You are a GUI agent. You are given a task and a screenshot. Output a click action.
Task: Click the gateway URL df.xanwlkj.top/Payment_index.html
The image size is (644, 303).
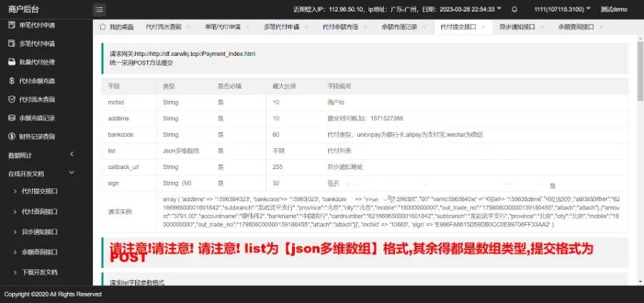click(x=195, y=54)
